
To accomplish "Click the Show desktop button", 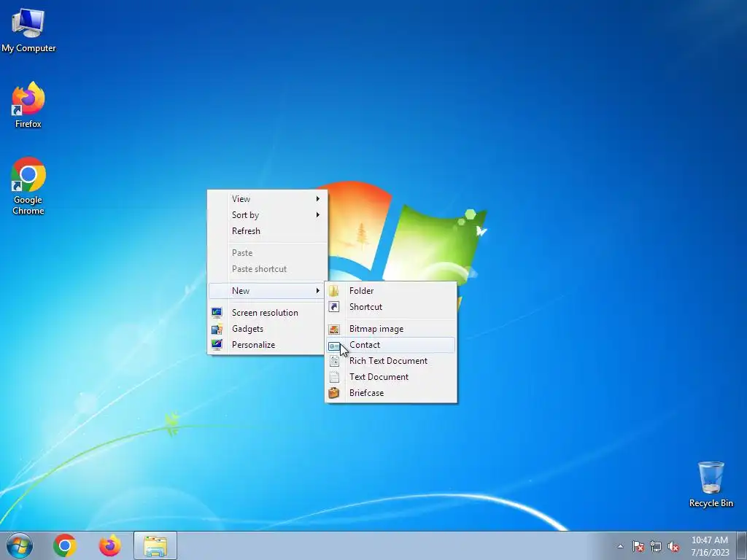I will pos(742,545).
